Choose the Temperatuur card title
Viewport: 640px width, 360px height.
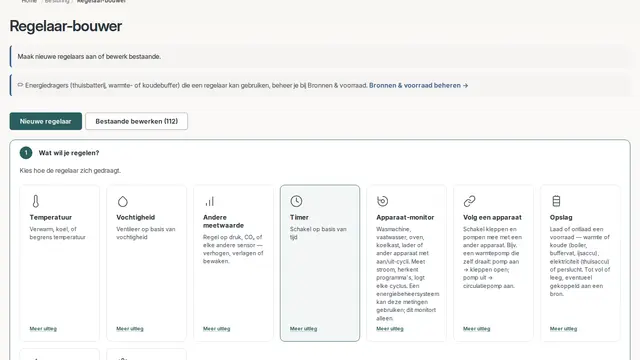point(51,218)
